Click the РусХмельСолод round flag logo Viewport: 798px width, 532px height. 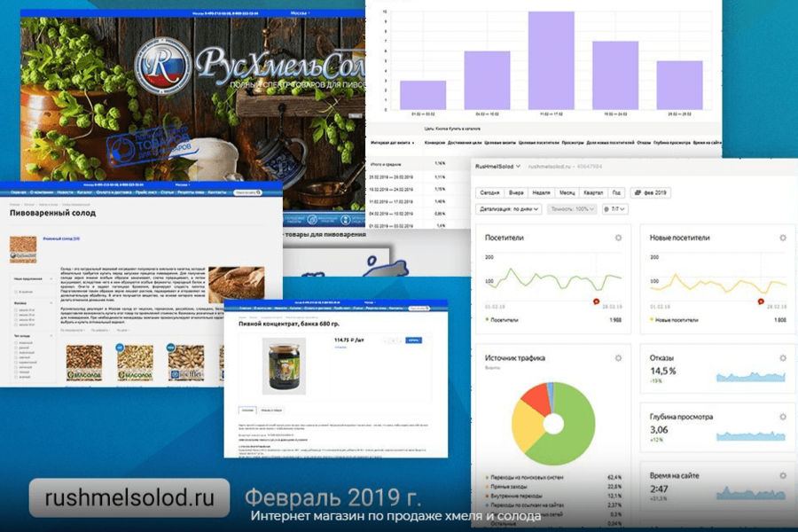(x=163, y=66)
